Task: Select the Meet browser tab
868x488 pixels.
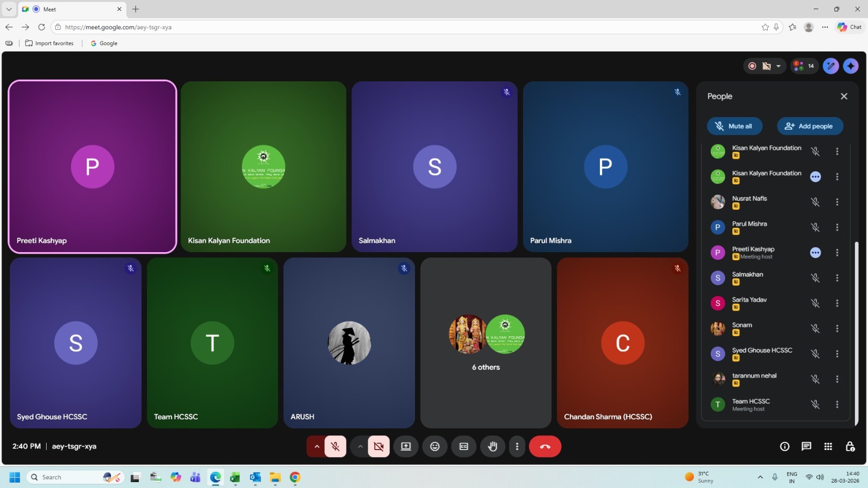Action: point(73,9)
